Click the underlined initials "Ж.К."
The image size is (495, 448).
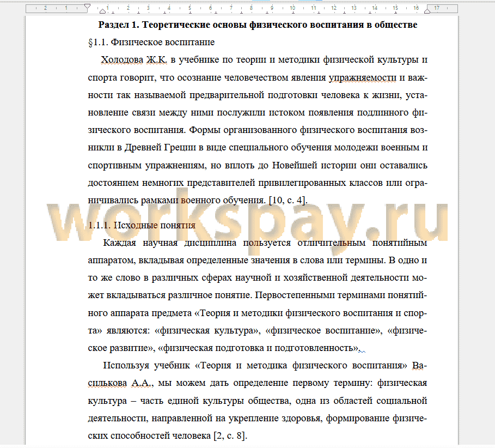coord(156,60)
